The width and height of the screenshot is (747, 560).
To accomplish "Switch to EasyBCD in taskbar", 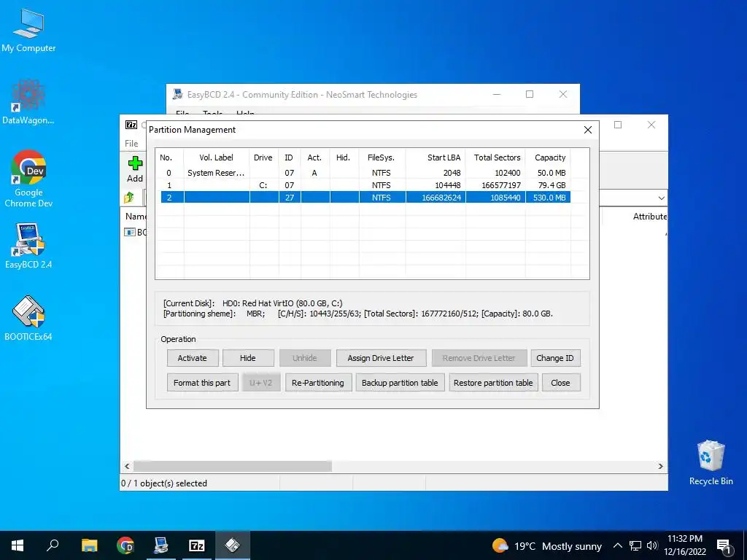I will [x=161, y=545].
